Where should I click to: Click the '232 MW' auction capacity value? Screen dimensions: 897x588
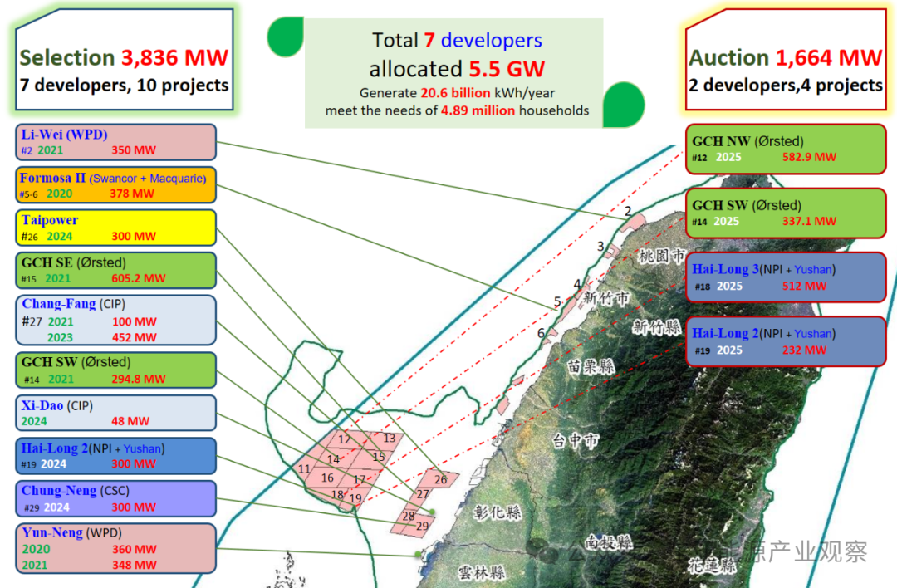(804, 350)
